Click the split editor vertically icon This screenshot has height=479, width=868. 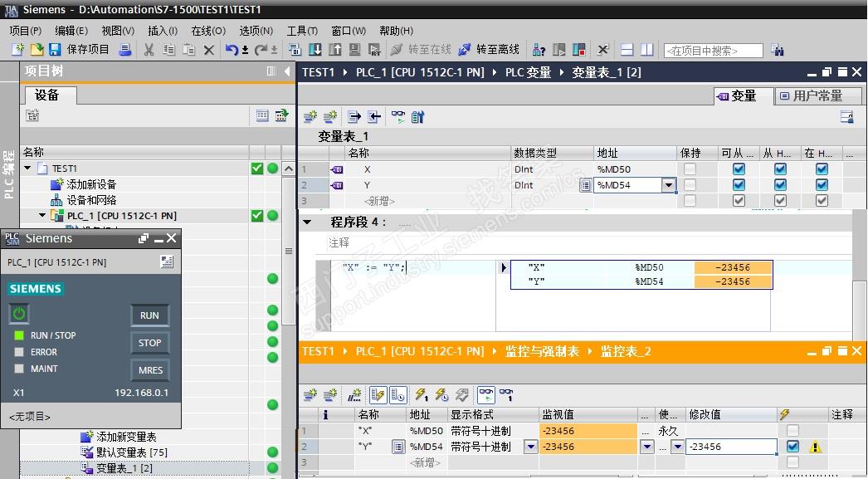click(646, 50)
